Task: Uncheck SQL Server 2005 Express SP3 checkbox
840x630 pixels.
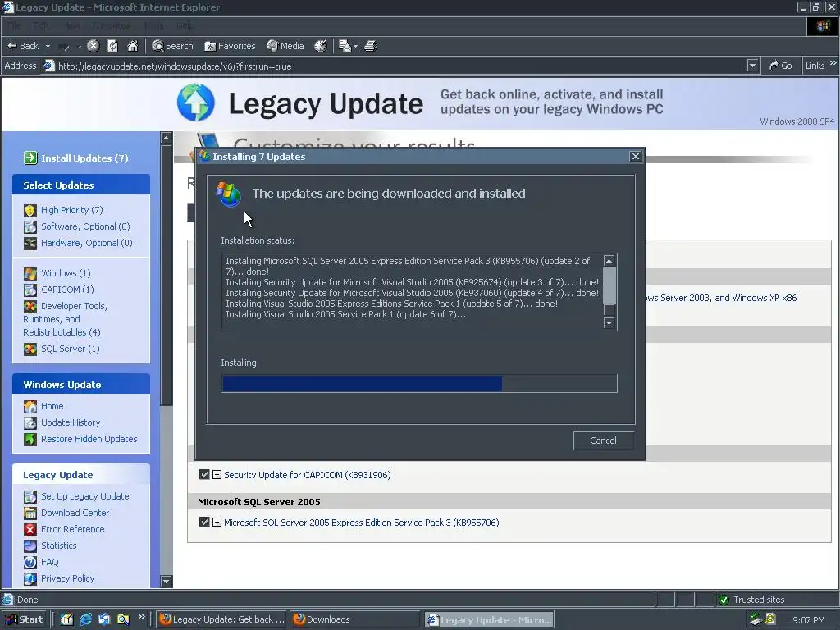Action: click(204, 523)
